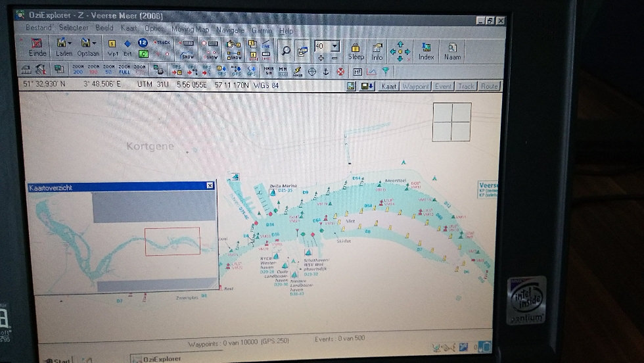The width and height of the screenshot is (644, 363).
Task: Toggle the Sleep drag-lock button
Action: pyautogui.click(x=356, y=51)
